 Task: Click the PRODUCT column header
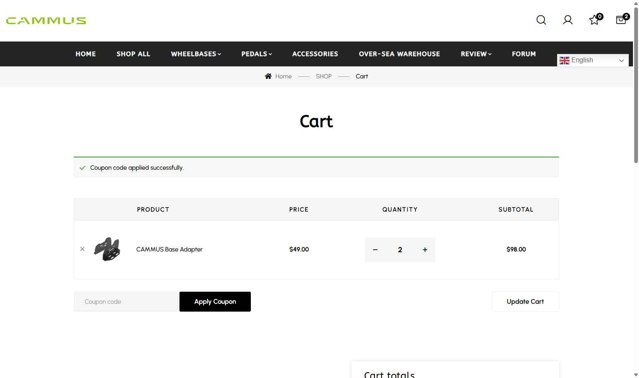[153, 209]
